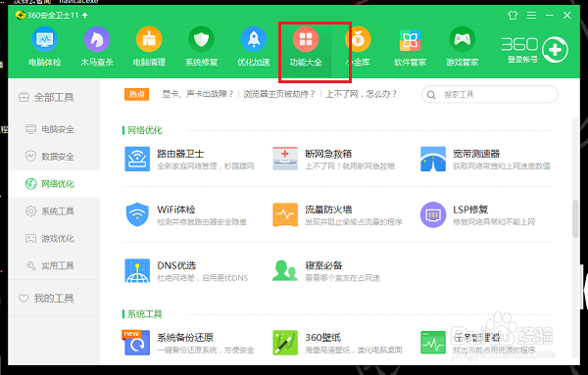Image resolution: width=588 pixels, height=375 pixels.
Task: Open the skin (shirt) icon in title bar
Action: click(x=513, y=16)
